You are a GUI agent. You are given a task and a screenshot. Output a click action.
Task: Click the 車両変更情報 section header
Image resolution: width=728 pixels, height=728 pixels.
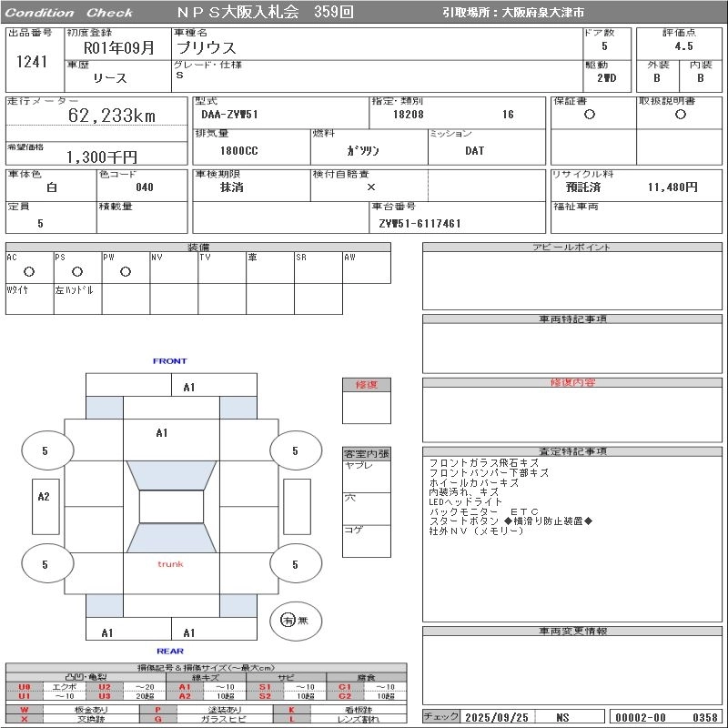click(x=572, y=631)
